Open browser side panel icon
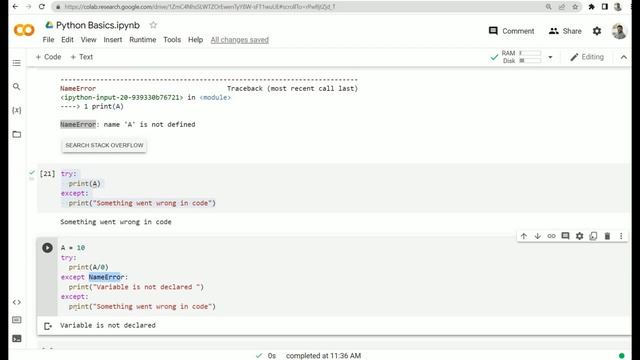 (605, 7)
